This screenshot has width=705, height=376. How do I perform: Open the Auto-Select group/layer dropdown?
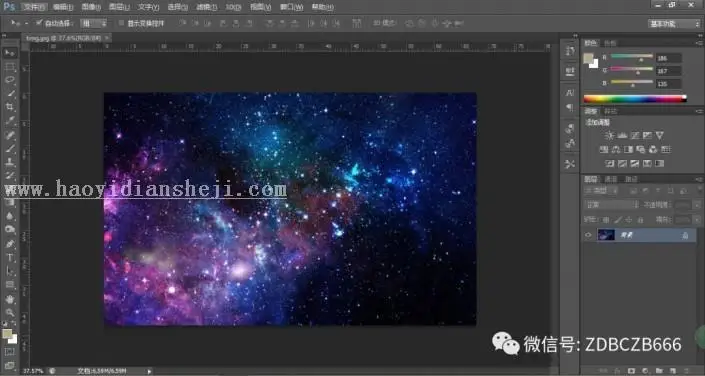[x=94, y=23]
